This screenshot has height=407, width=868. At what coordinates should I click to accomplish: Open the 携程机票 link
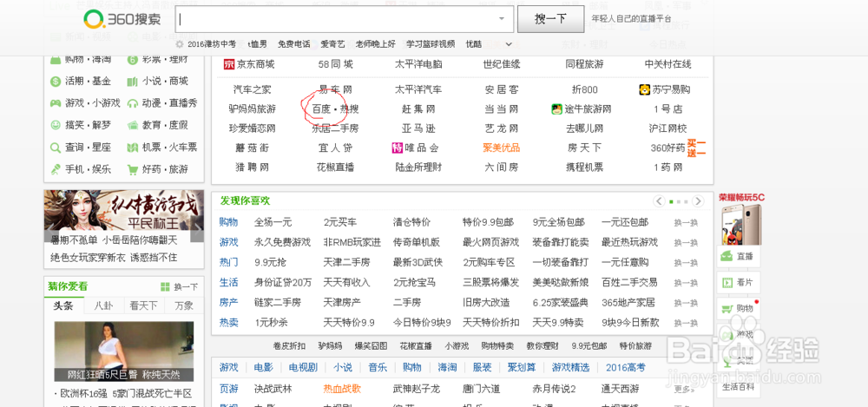coord(584,167)
